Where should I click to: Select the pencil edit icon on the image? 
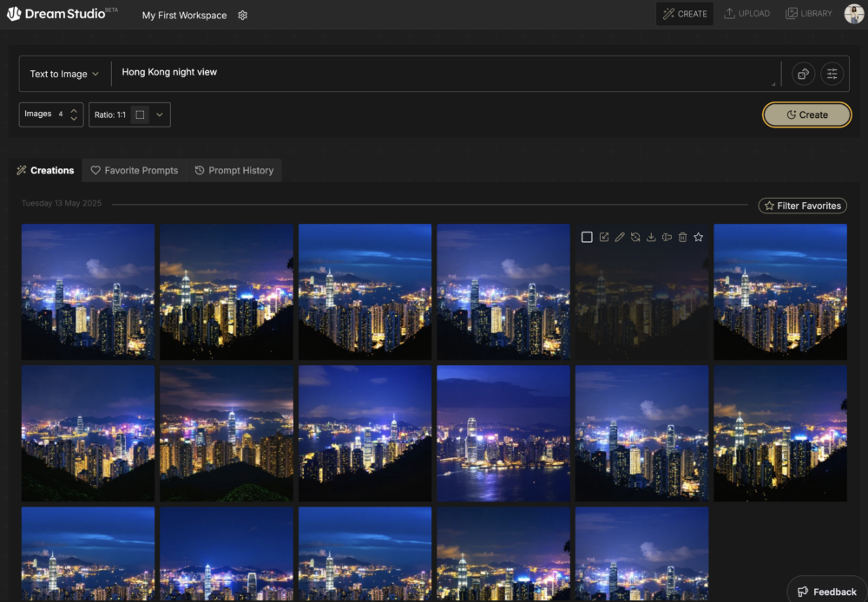tap(619, 237)
